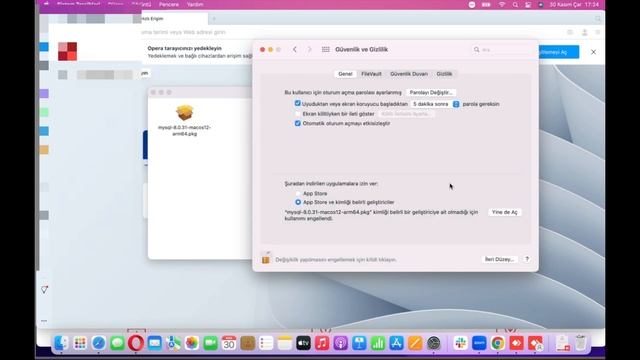This screenshot has width=640, height=360.
Task: Open Notes app in the Dock
Action: pos(284,343)
